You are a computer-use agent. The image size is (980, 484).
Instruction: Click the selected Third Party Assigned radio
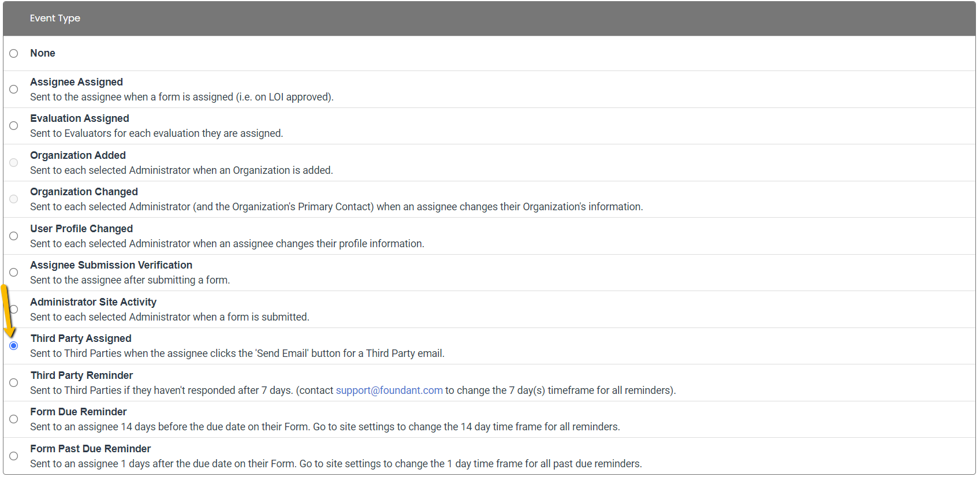(14, 346)
